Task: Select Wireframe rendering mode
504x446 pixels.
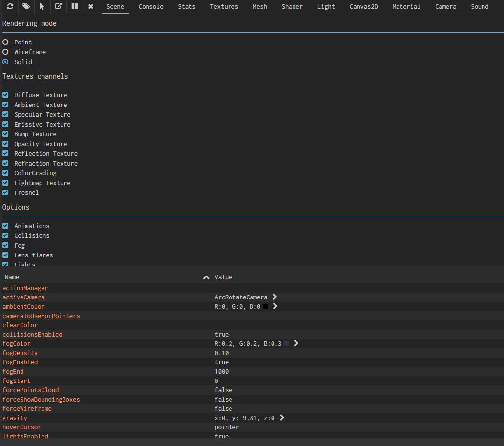Action: point(5,52)
